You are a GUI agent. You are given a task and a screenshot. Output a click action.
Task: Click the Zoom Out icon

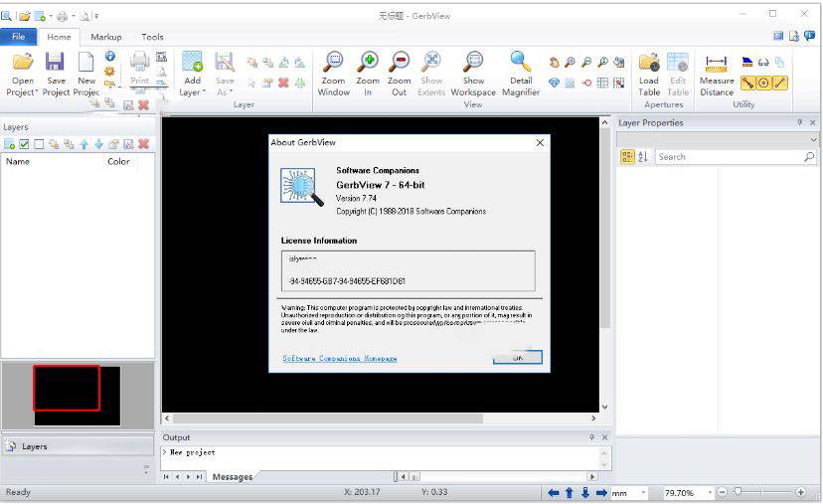[400, 62]
